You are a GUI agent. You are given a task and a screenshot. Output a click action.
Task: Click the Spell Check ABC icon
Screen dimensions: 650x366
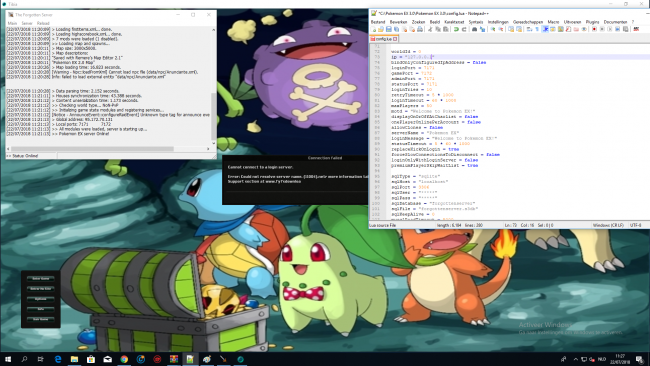click(636, 29)
